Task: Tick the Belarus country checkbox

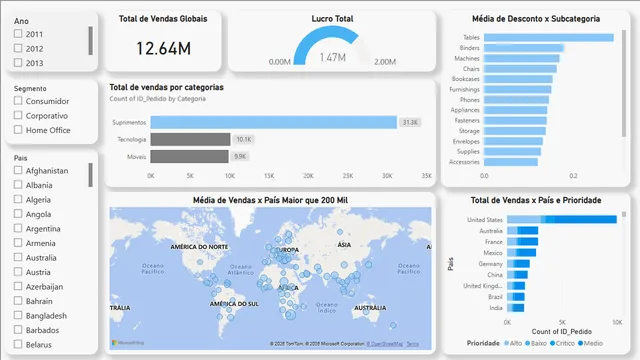Action: 18,344
